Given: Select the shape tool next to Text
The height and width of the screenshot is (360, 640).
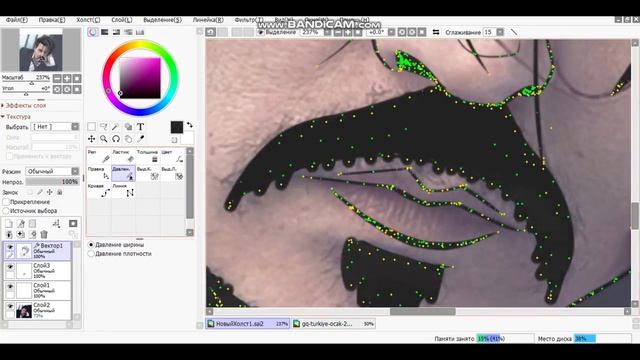Looking at the screenshot, I should [128, 127].
